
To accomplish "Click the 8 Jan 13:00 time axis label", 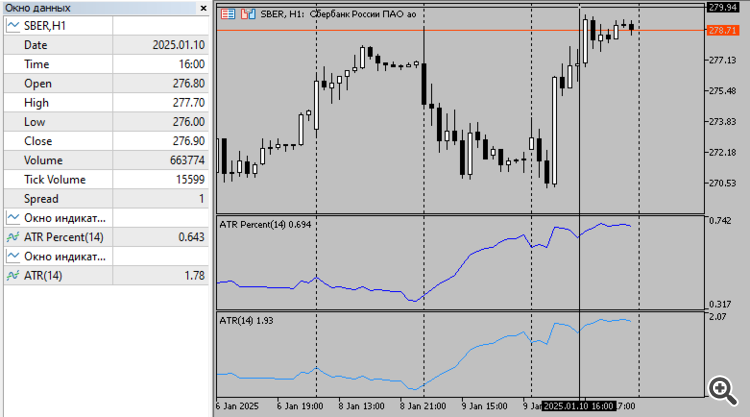I will tap(361, 406).
